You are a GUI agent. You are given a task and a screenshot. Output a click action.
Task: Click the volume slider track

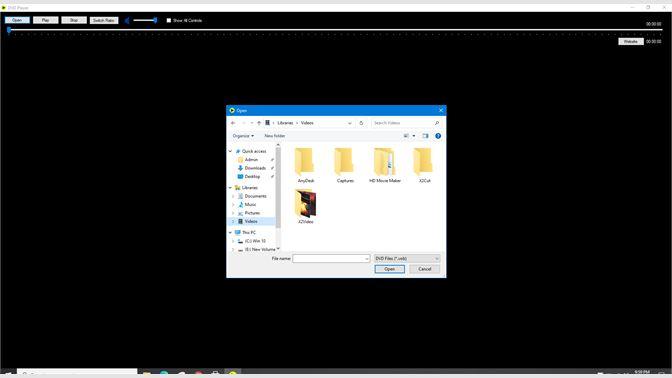point(144,20)
